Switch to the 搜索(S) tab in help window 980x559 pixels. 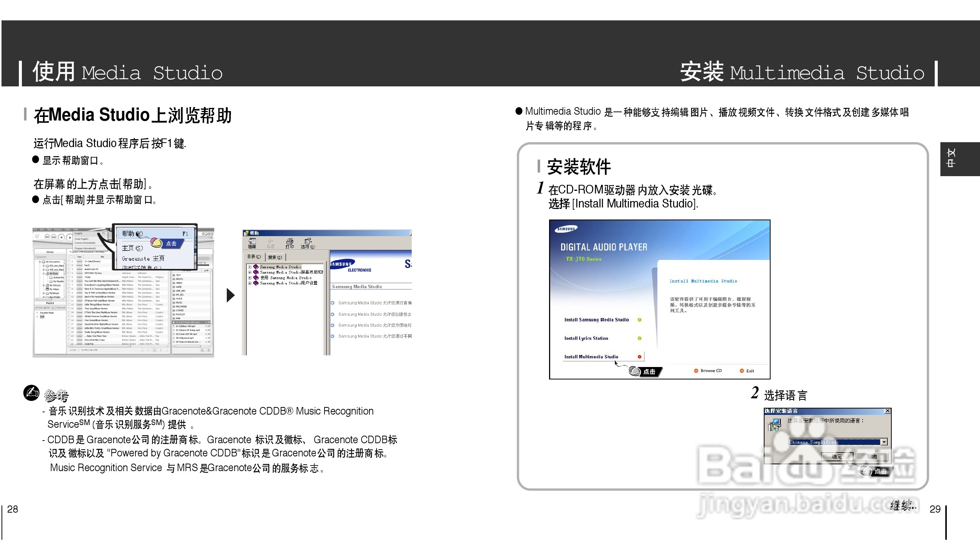275,257
